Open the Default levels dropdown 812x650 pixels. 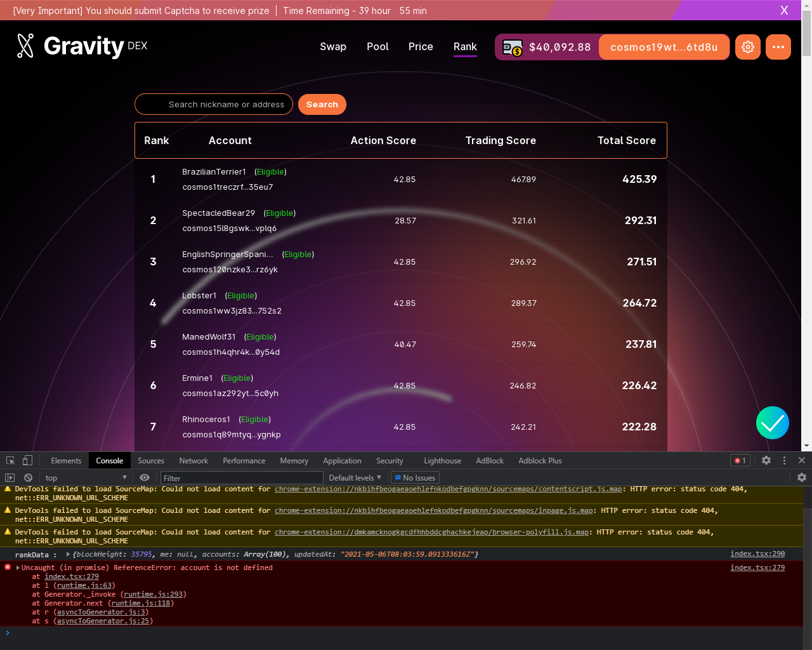(354, 477)
